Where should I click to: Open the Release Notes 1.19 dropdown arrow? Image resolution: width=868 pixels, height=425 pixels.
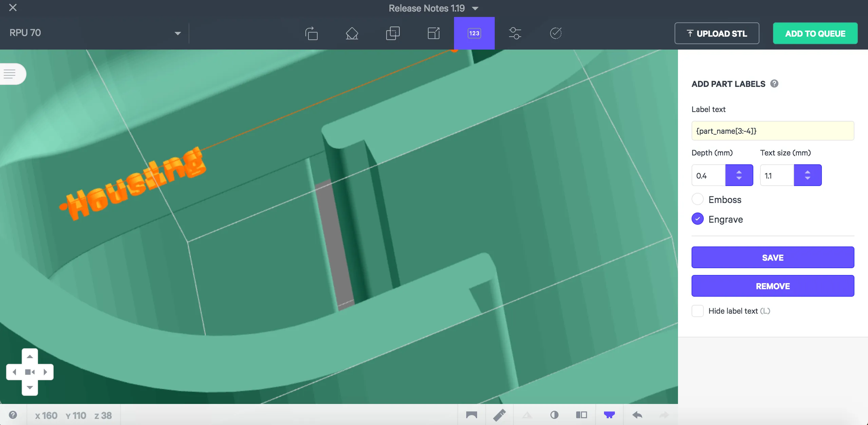click(x=475, y=8)
